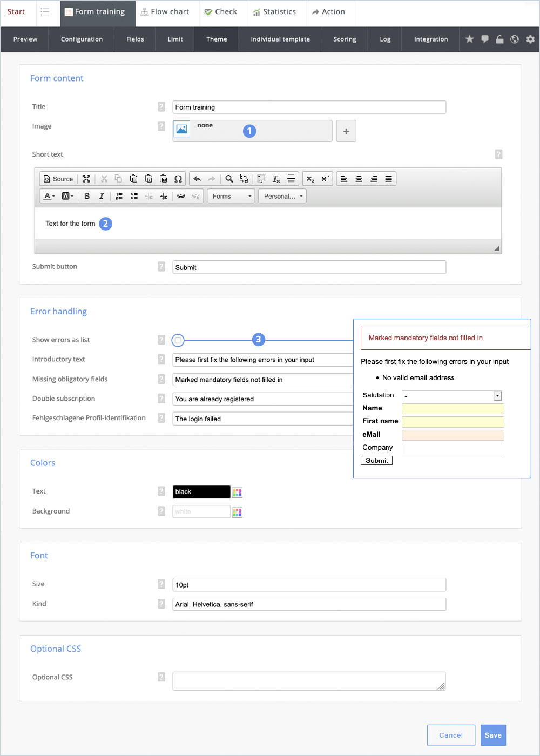
Task: Open the gear settings icon
Action: point(530,39)
